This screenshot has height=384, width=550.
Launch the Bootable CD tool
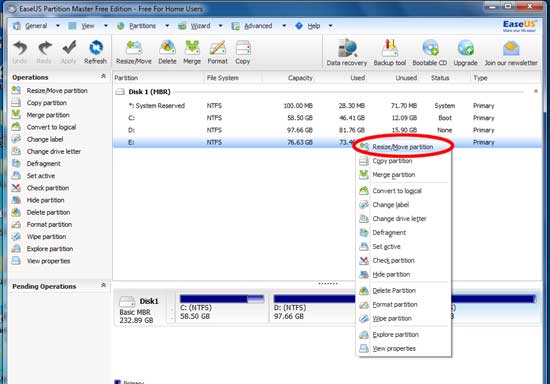point(430,53)
